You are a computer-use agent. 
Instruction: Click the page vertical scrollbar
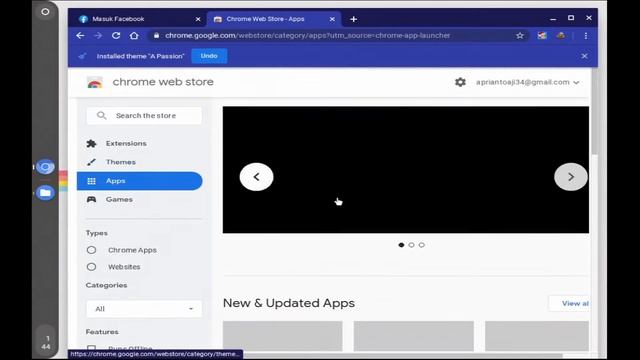pyautogui.click(x=594, y=111)
